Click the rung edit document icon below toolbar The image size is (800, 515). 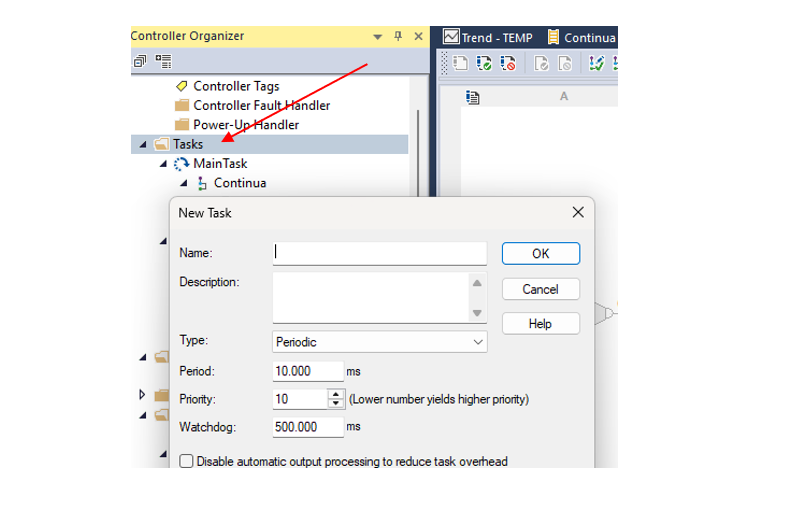tap(473, 97)
